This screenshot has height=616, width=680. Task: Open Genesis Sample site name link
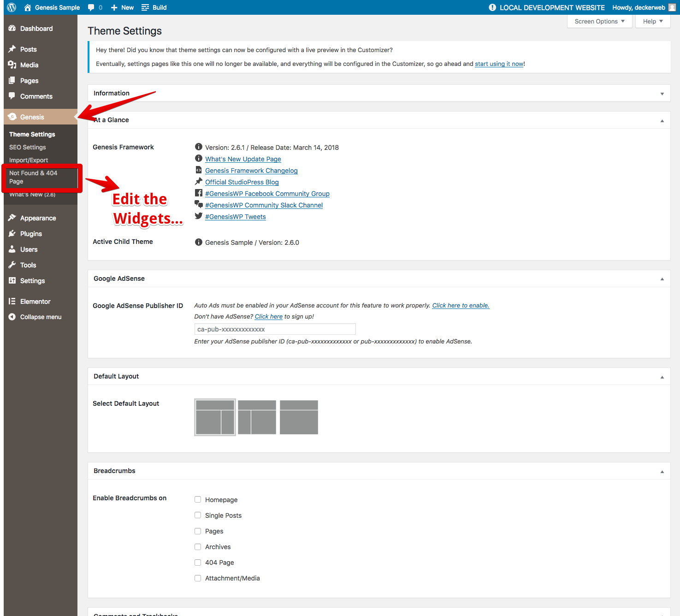tap(58, 7)
